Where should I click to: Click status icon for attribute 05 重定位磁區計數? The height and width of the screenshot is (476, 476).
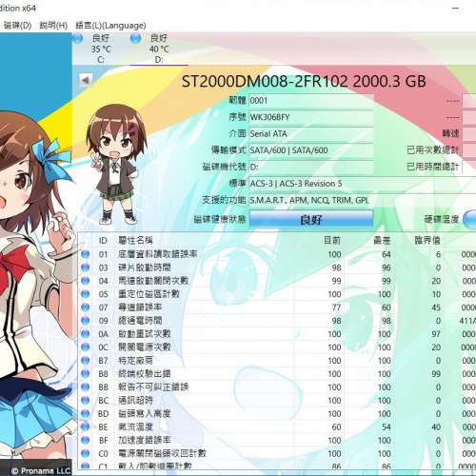coord(85,294)
